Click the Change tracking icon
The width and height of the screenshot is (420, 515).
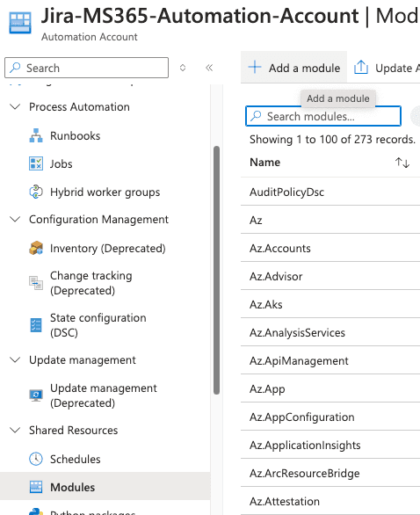[36, 283]
